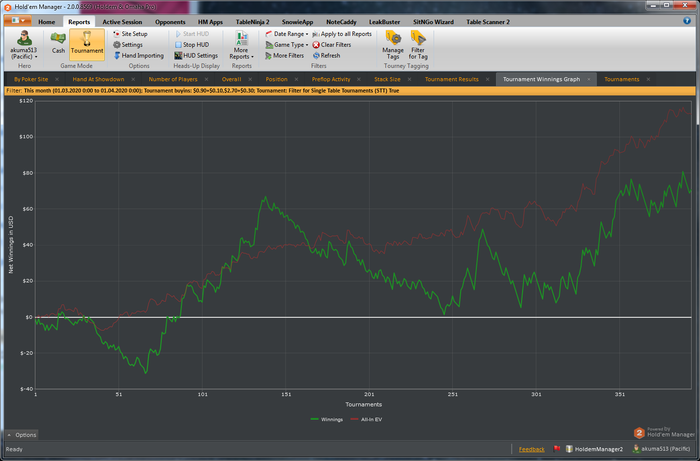Open the Feedback link

[531, 449]
